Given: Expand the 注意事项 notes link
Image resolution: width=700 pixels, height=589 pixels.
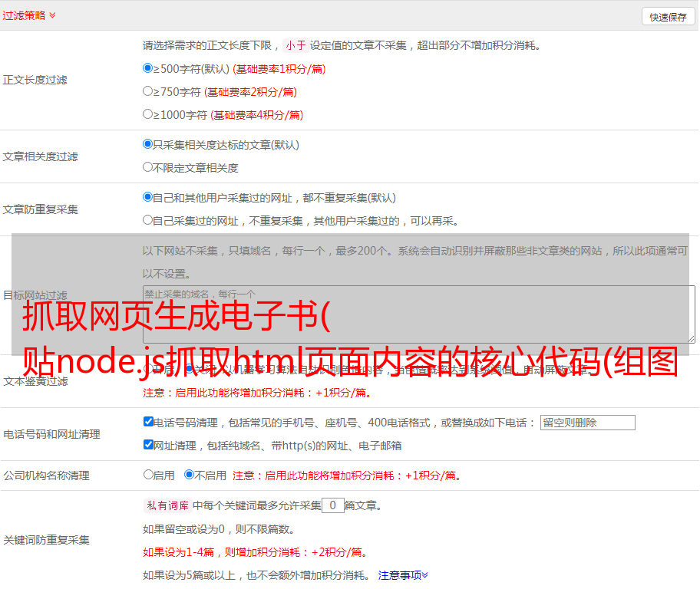Looking at the screenshot, I should tap(403, 574).
